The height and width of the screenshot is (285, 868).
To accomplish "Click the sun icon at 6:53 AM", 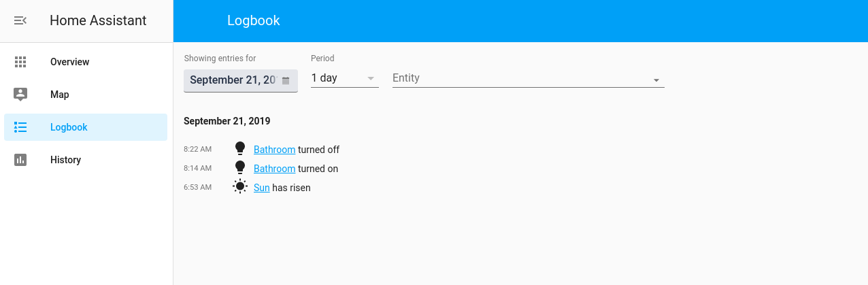I will coord(239,187).
